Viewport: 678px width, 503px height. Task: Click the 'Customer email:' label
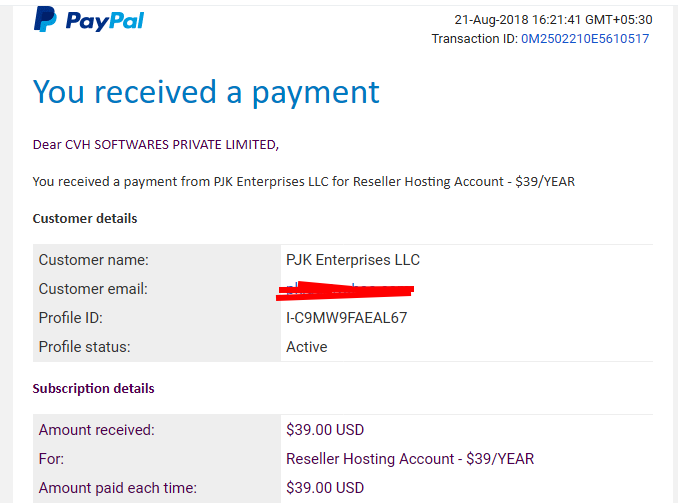click(x=93, y=289)
